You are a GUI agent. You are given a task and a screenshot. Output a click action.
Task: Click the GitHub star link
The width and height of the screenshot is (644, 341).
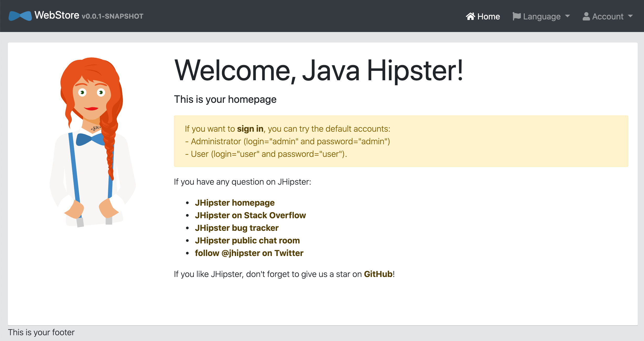(x=378, y=274)
